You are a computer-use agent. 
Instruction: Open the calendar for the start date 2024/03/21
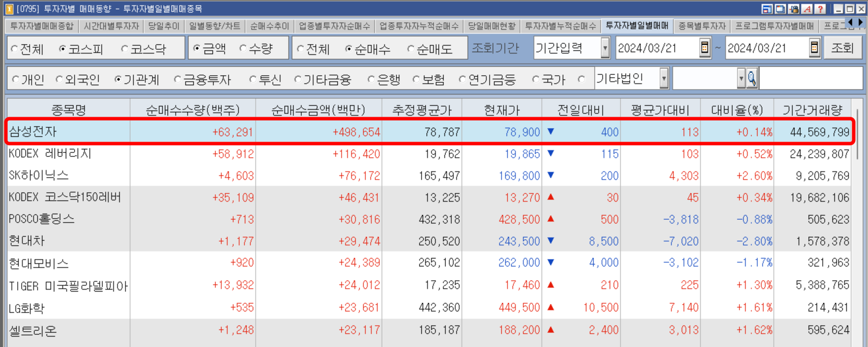click(x=705, y=48)
